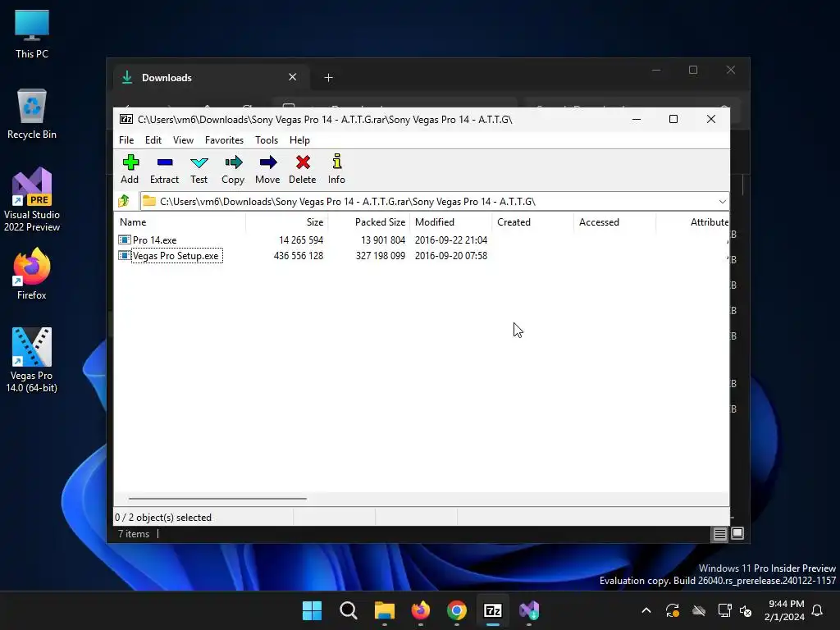Open the Firefox desktop shortcut
The height and width of the screenshot is (630, 840).
click(32, 274)
